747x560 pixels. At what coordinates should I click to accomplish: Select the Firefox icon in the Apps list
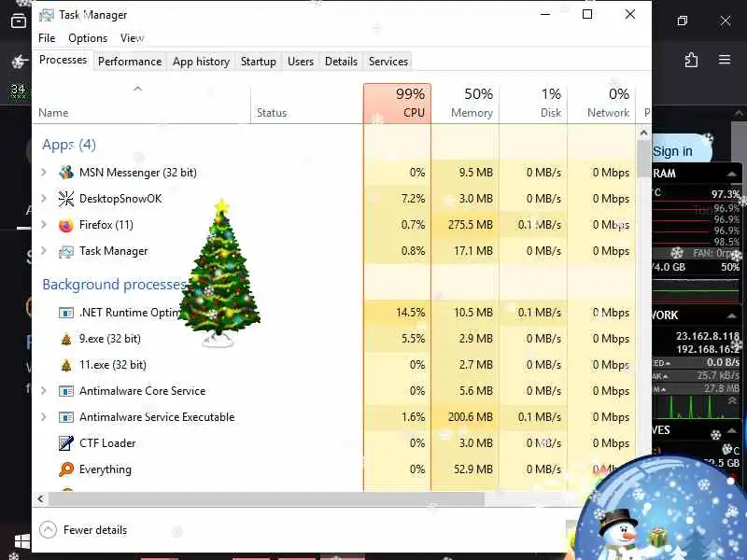pyautogui.click(x=65, y=225)
